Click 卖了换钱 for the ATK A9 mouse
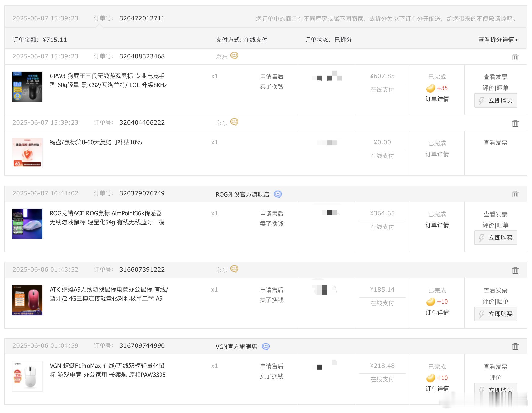Image resolution: width=532 pixels, height=413 pixels. [x=271, y=300]
